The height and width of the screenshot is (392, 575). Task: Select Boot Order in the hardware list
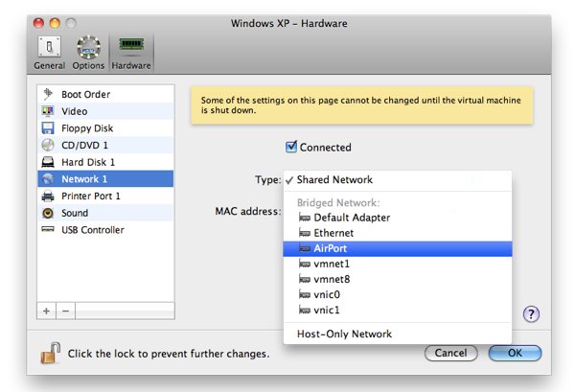85,94
